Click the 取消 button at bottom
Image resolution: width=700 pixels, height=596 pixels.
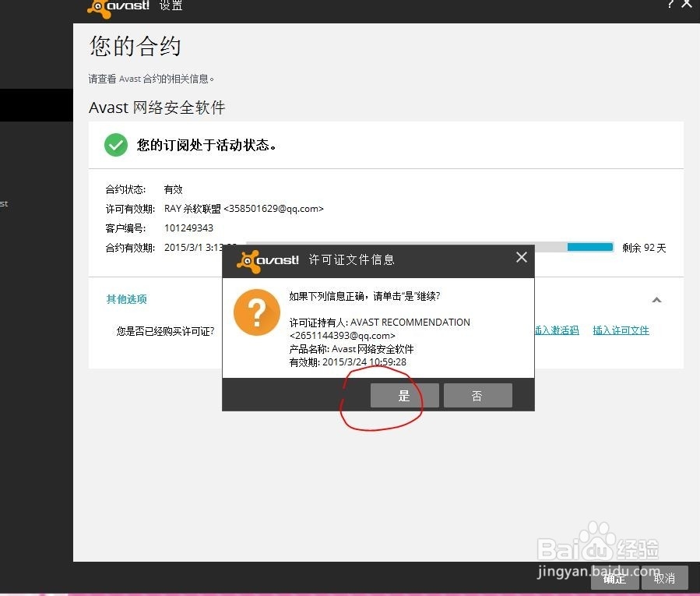[x=664, y=578]
